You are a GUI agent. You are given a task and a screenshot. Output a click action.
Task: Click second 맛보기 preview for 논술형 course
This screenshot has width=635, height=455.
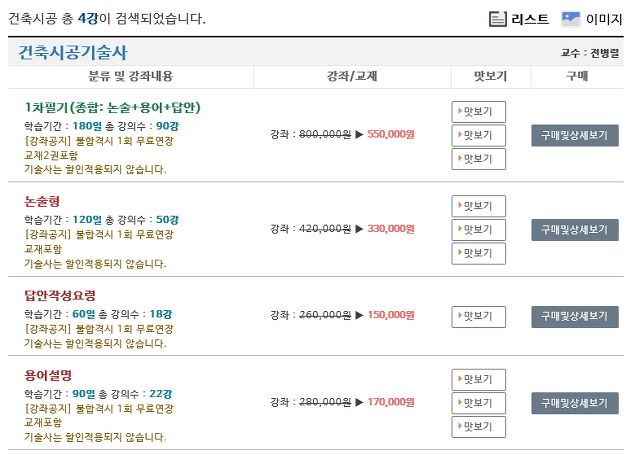coord(478,230)
